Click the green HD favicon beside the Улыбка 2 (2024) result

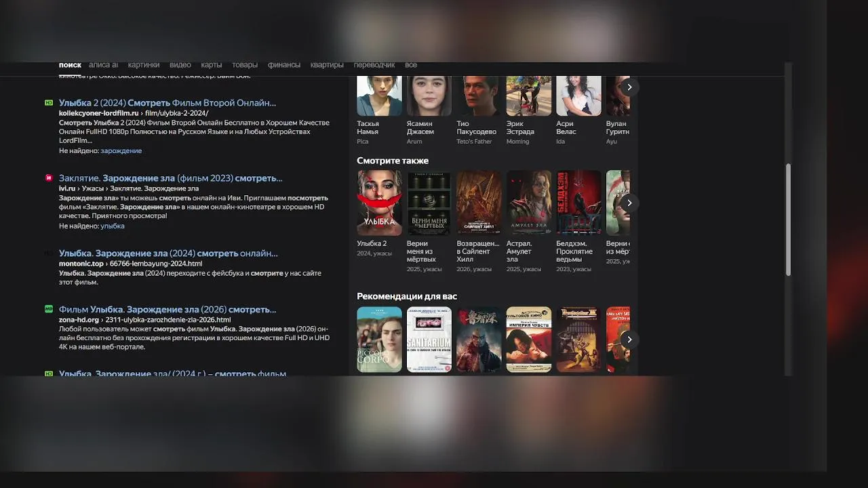pos(49,103)
